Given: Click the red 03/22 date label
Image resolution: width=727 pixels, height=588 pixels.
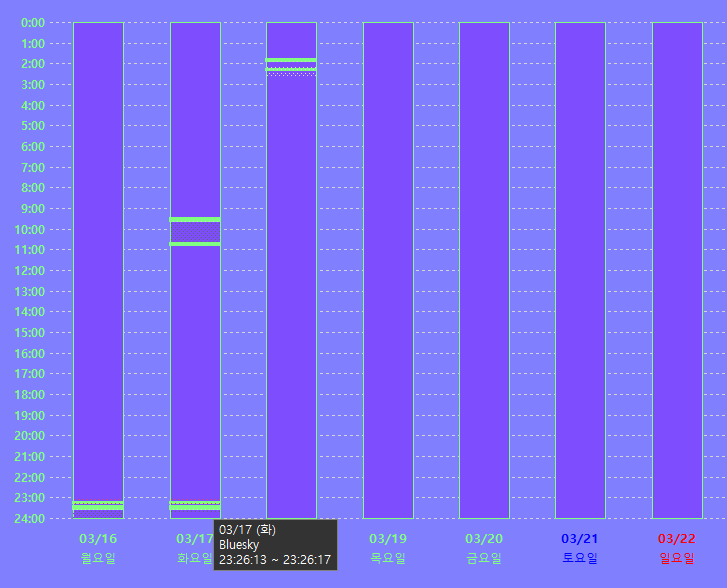Looking at the screenshot, I should (x=677, y=539).
